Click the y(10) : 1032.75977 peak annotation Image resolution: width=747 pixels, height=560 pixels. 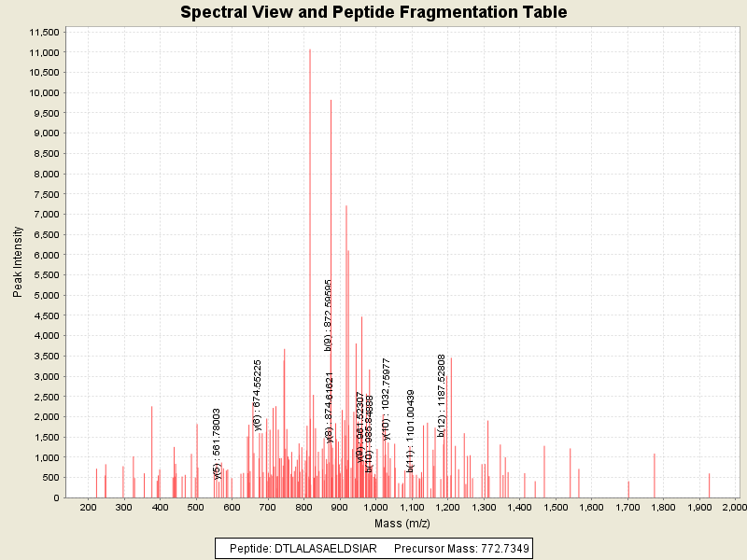point(387,399)
